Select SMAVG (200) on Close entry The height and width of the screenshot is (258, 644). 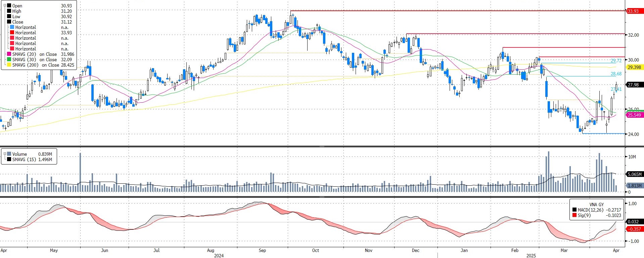[x=36, y=65]
